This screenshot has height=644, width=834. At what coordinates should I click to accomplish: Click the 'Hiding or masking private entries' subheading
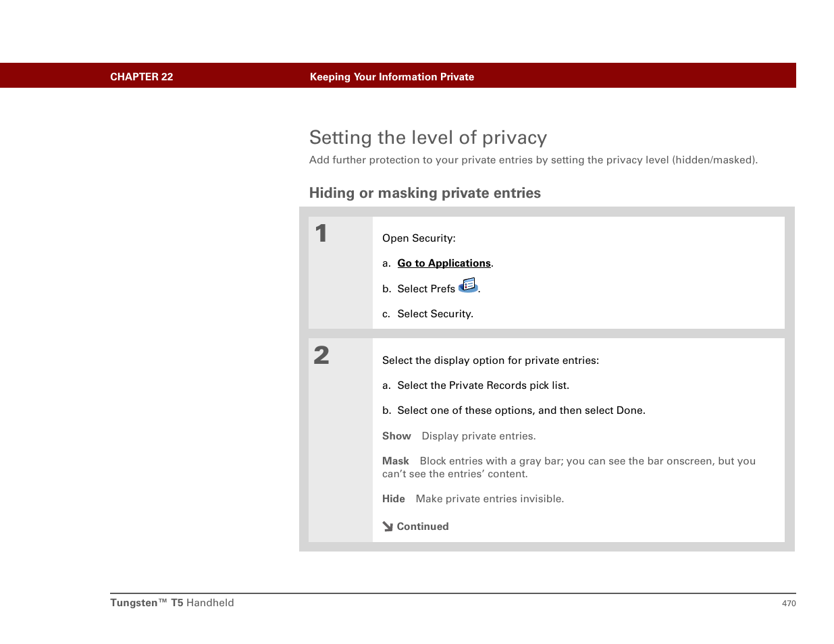pyautogui.click(x=425, y=193)
